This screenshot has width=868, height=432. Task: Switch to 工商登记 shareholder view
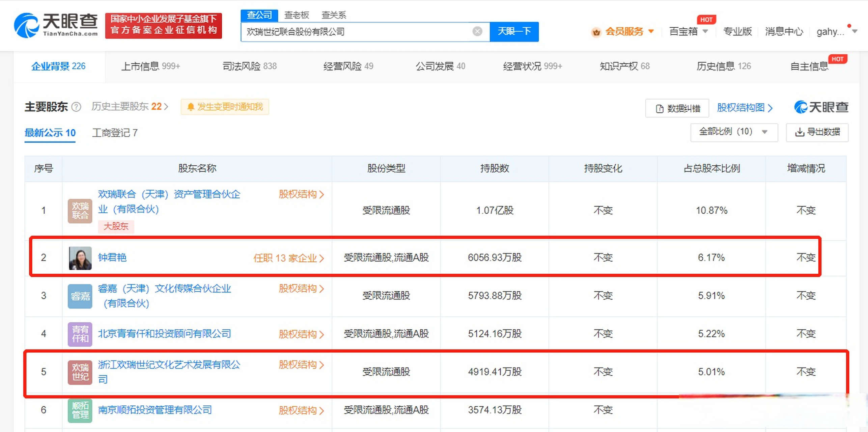[x=115, y=133]
